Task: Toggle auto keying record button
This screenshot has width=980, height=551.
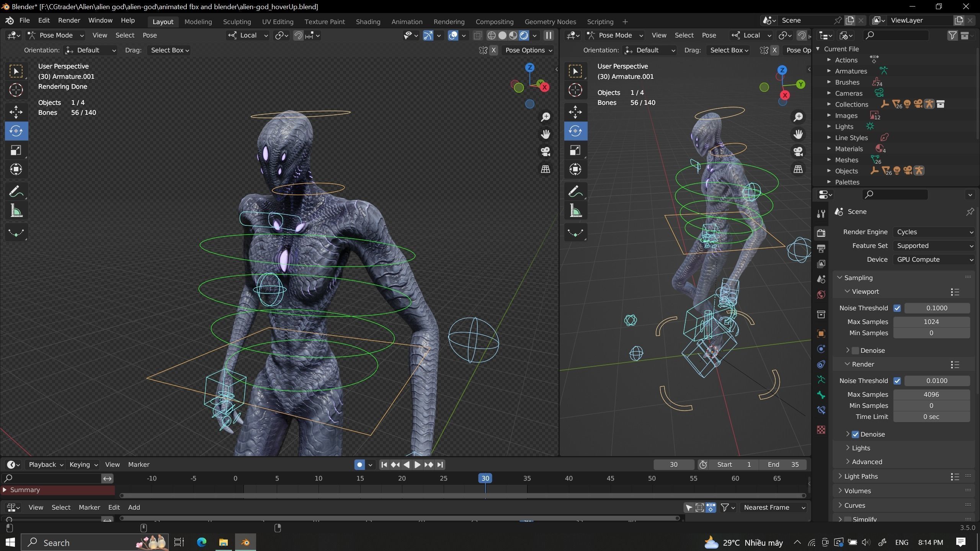Action: [359, 465]
